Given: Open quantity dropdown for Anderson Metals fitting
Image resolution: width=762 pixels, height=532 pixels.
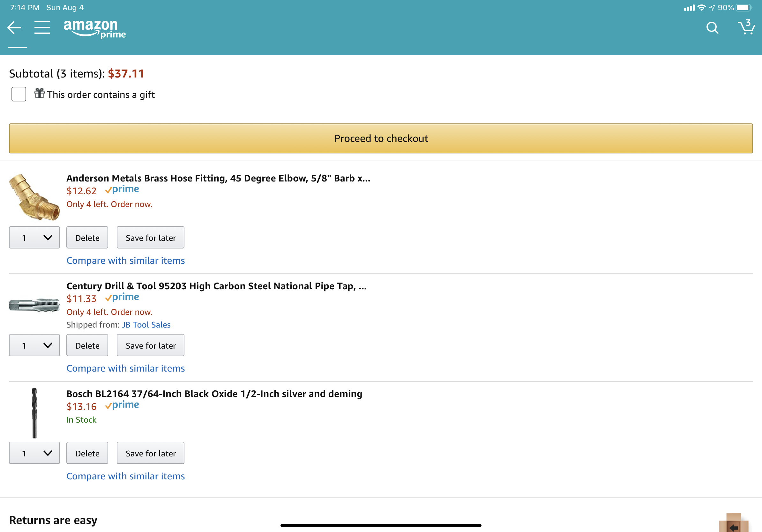Looking at the screenshot, I should click(x=34, y=238).
